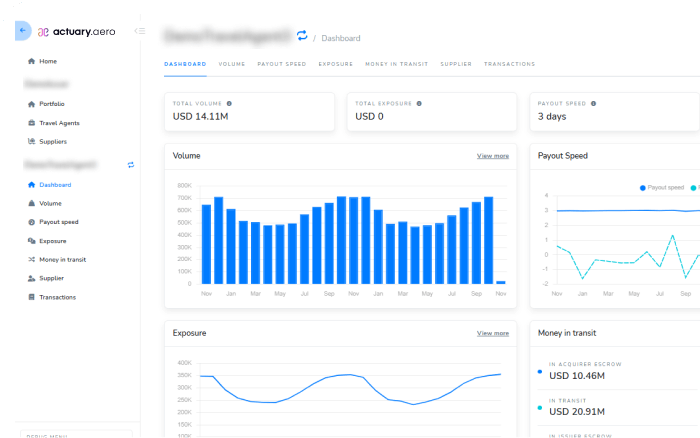
Task: Click the USD 0 total exposure value
Action: coord(369,117)
